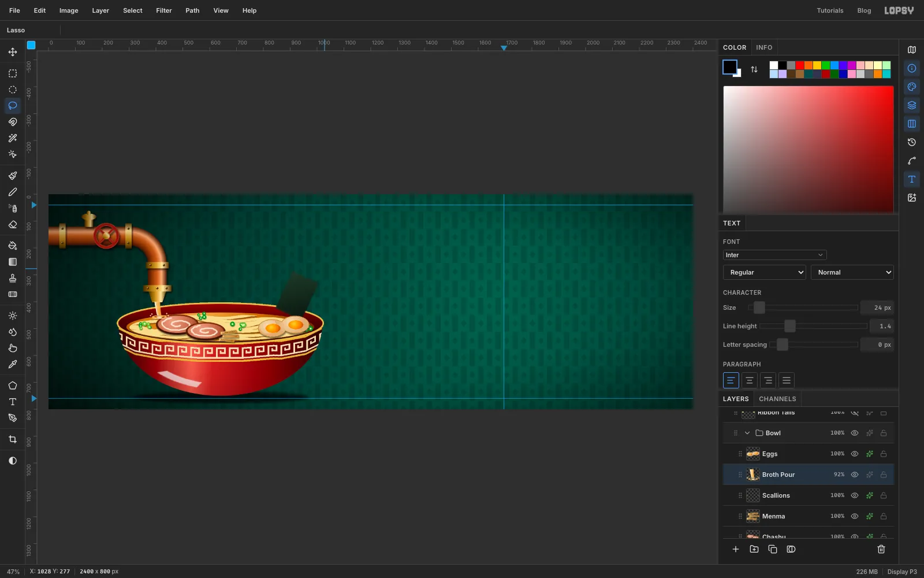924x578 pixels.
Task: Toggle visibility of Menma layer
Action: pos(855,516)
